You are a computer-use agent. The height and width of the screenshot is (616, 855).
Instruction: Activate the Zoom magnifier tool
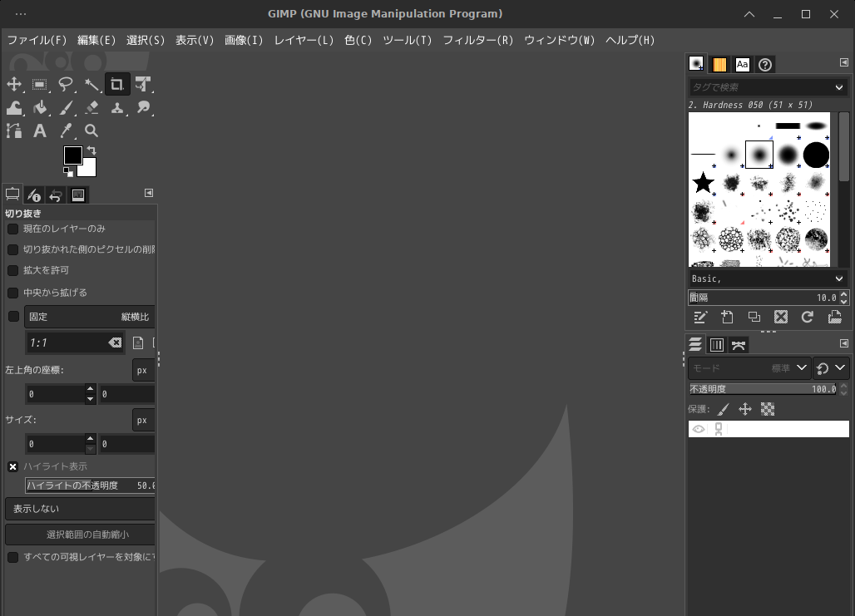click(91, 131)
